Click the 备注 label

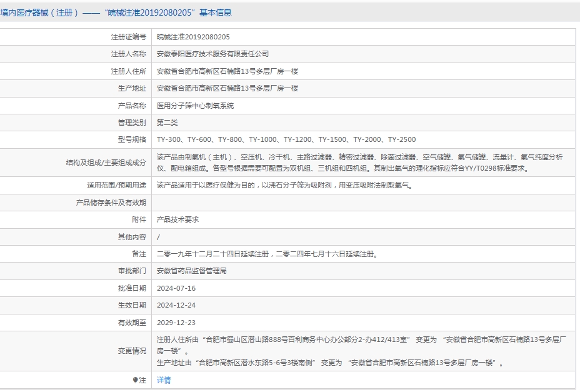click(x=139, y=254)
